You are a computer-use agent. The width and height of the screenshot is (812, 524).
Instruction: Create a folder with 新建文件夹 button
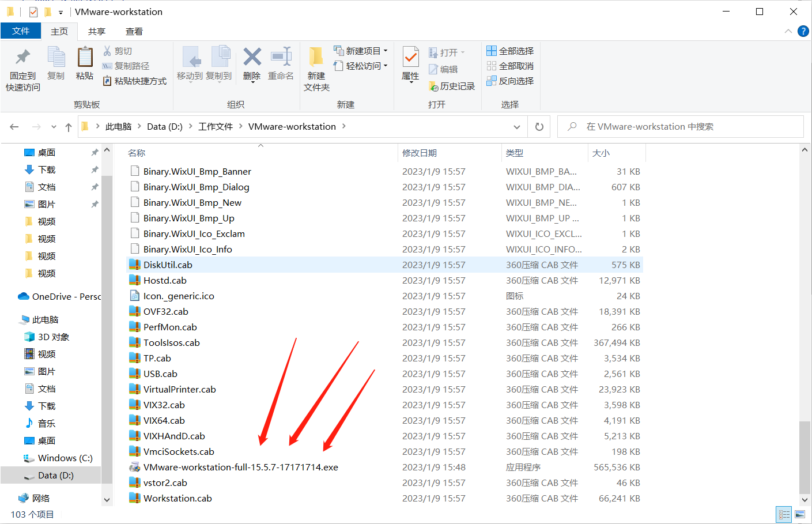point(316,69)
